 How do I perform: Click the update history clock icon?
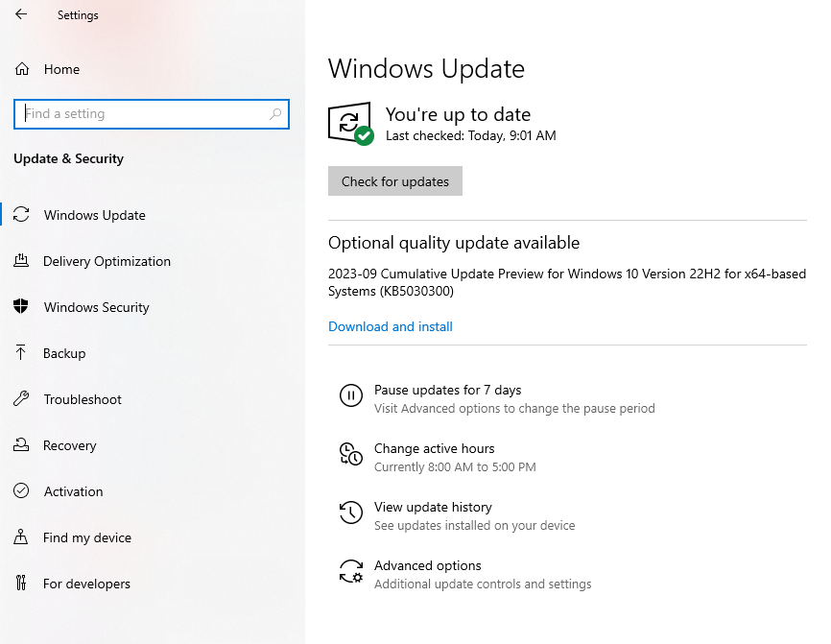pos(351,513)
